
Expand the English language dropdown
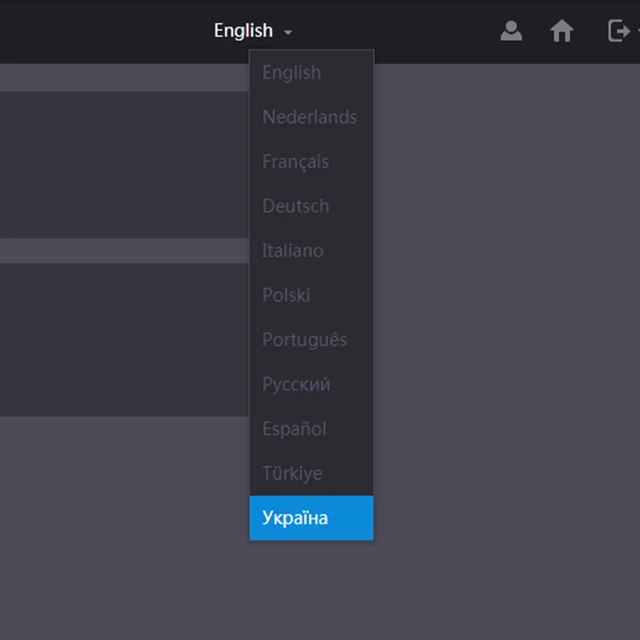(x=253, y=31)
